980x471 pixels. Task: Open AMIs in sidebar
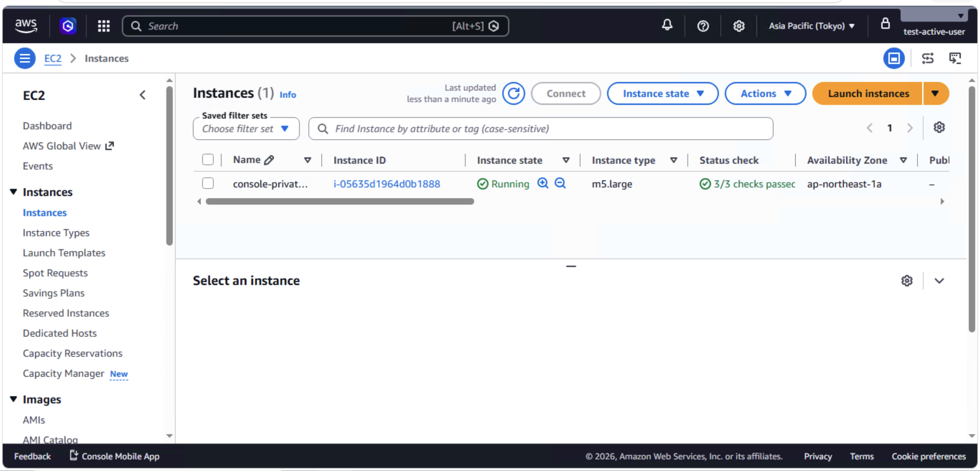click(x=34, y=420)
